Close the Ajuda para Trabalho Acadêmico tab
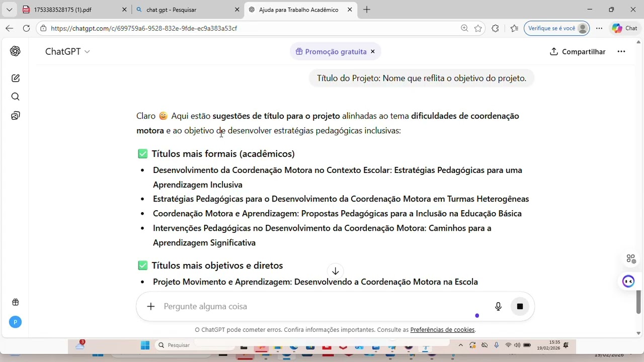 click(350, 10)
